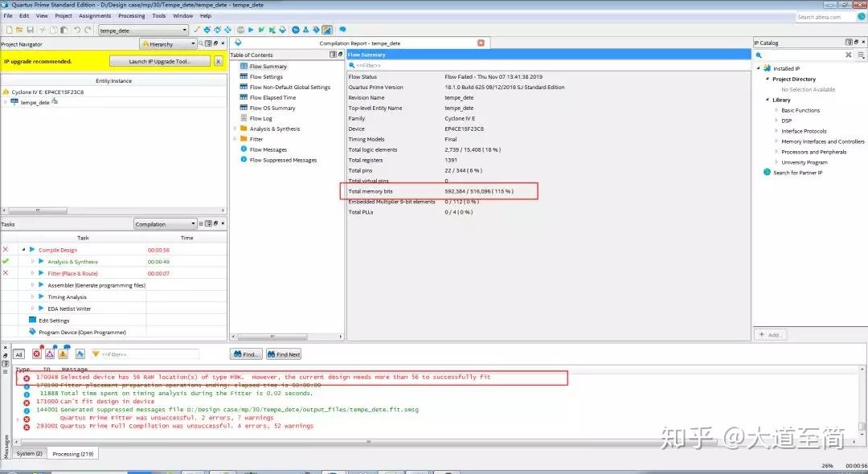Screen dimensions: 868x474
Task: Expand Fitter (Place & Route) task
Action: (33, 273)
